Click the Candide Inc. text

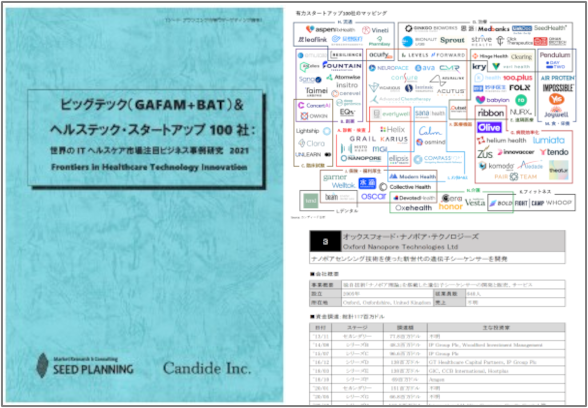(207, 368)
